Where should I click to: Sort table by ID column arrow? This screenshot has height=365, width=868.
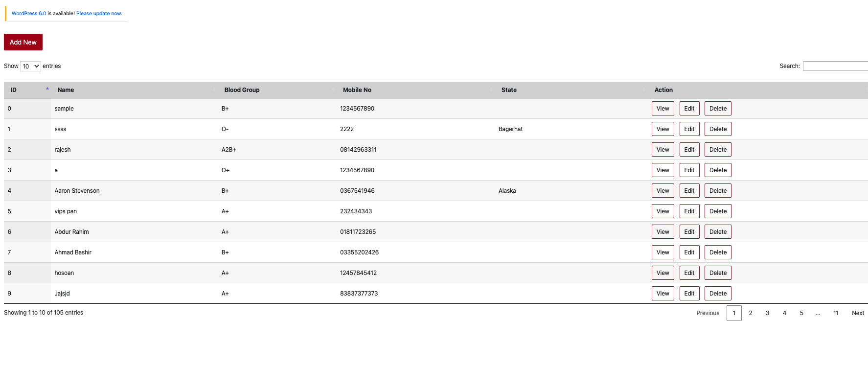point(47,89)
